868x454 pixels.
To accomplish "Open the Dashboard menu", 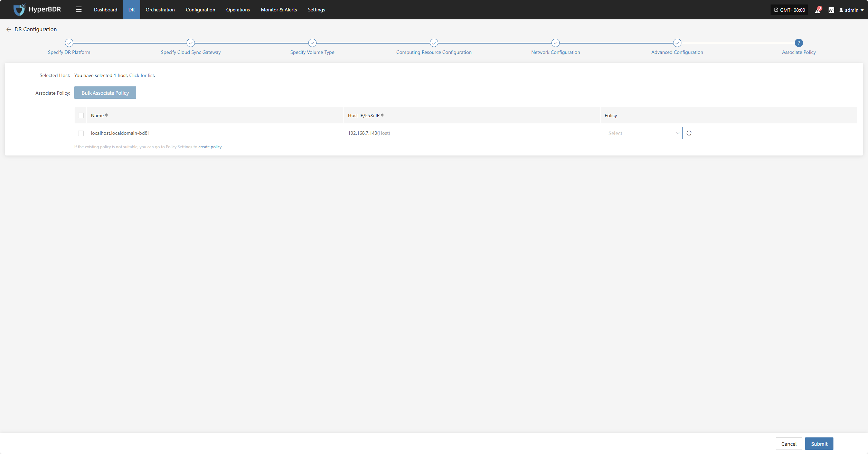I will 105,10.
